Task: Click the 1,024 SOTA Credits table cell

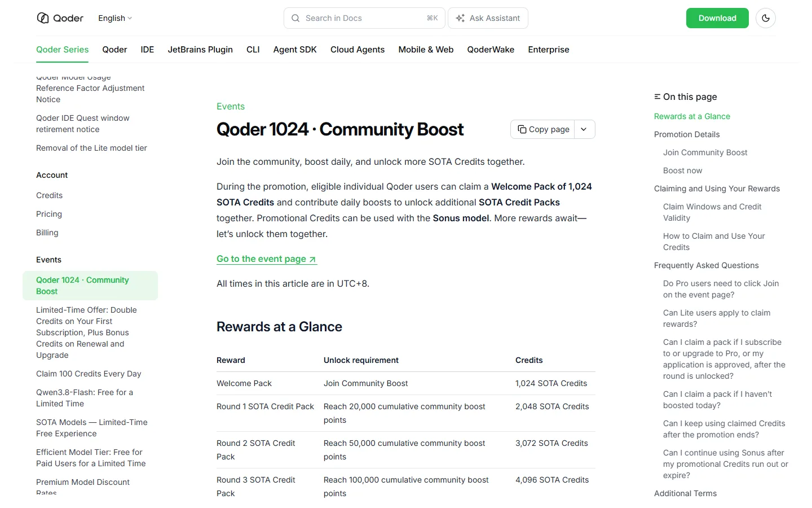Action: [x=551, y=383]
